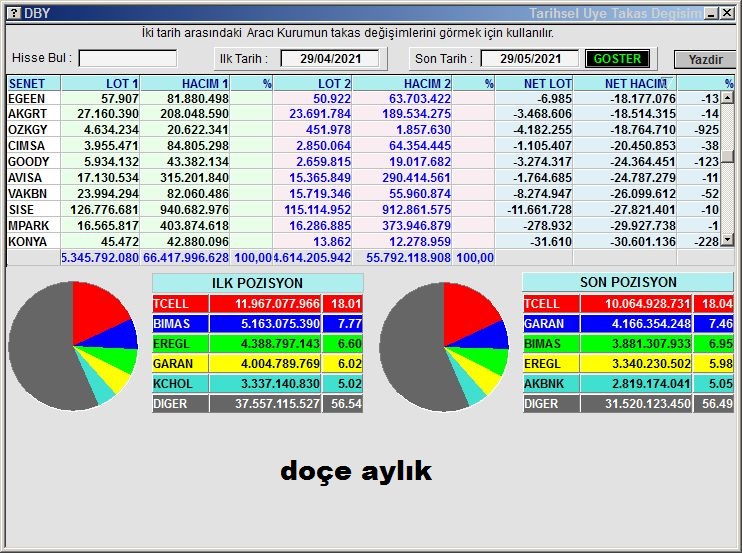Sort by NET LOT column header
742x553 pixels.
534,83
